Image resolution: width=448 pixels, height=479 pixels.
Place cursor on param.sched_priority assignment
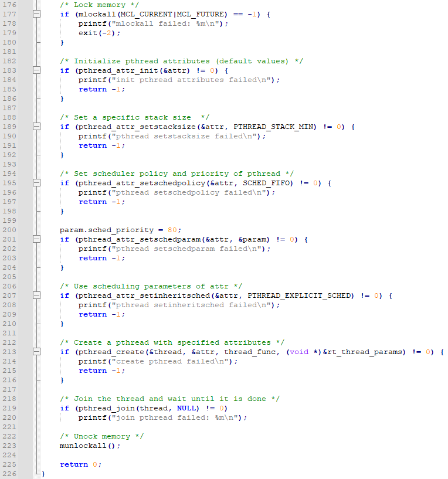click(x=120, y=230)
